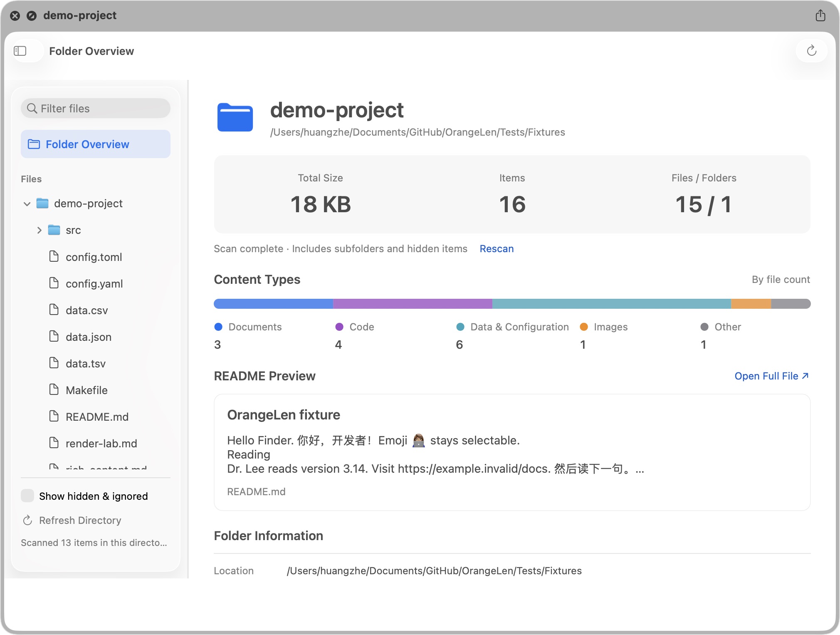Click the blue Documents bar segment

(274, 304)
